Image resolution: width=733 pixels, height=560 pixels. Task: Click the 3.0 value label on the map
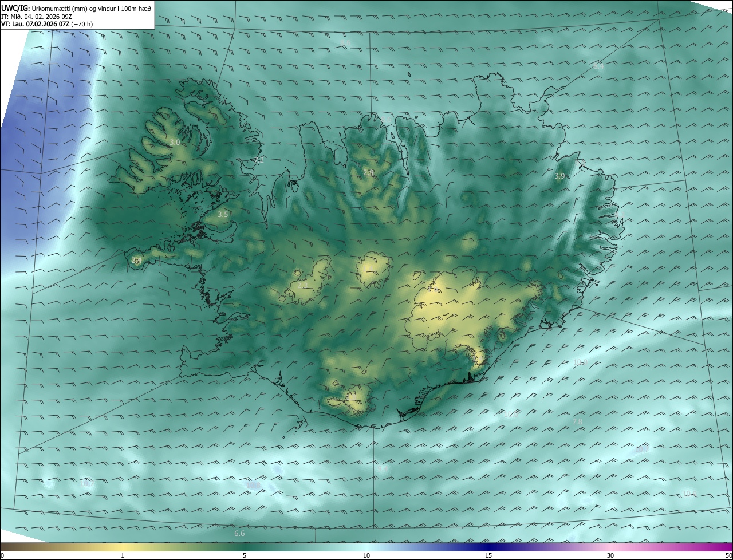175,142
